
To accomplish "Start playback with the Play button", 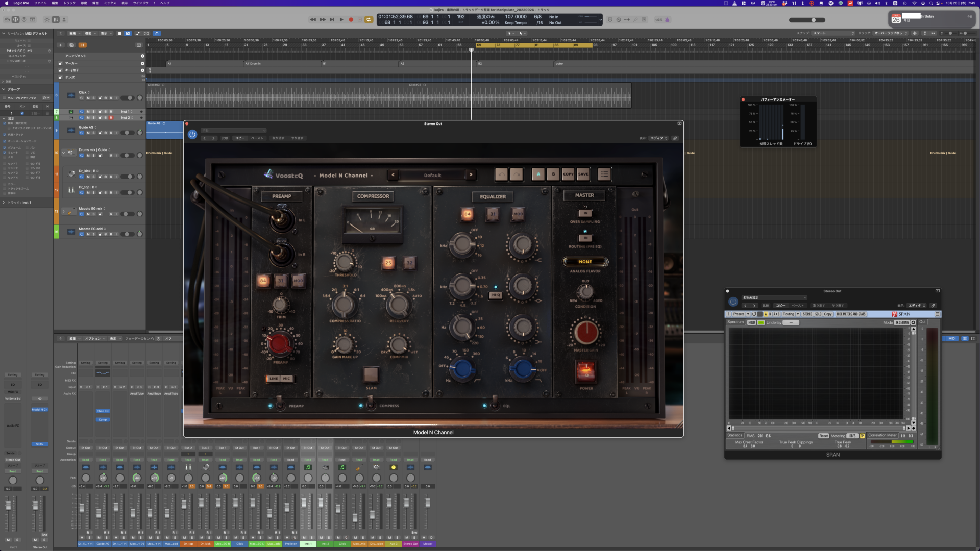I will 341,19.
